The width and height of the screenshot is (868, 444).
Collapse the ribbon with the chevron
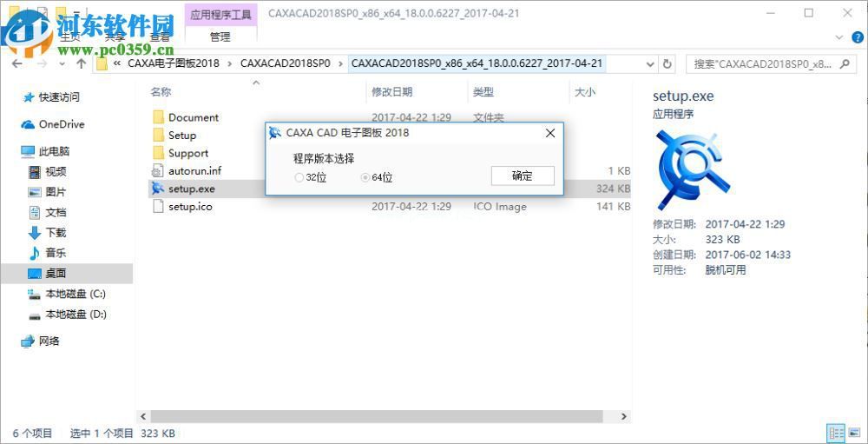[x=839, y=37]
